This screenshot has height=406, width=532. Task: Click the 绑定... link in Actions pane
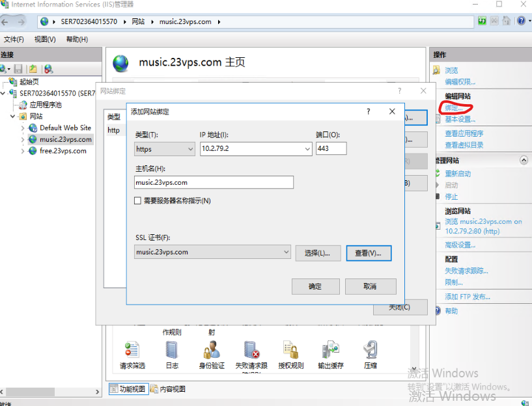(454, 108)
